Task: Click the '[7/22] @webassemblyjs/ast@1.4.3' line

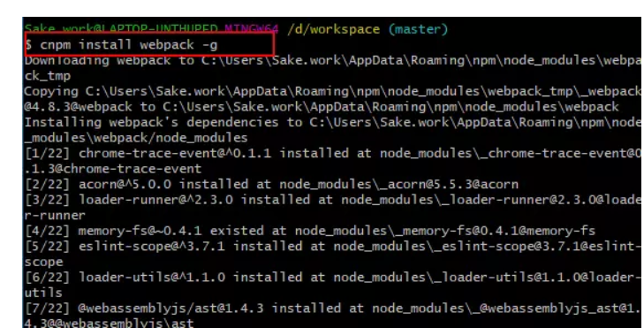Action: point(333,309)
